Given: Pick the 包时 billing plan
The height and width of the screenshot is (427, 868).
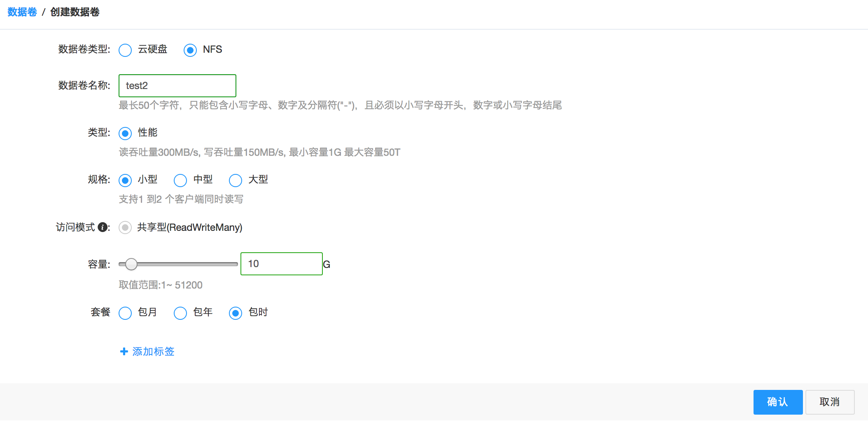Looking at the screenshot, I should (235, 313).
